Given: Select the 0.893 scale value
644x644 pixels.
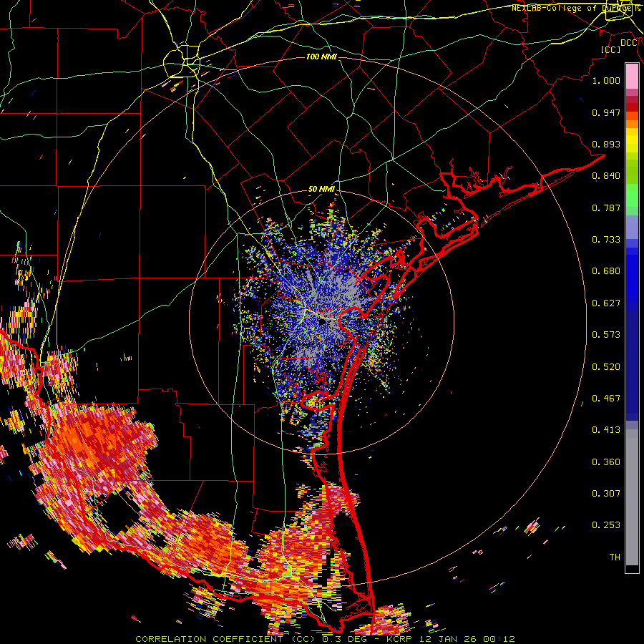Looking at the screenshot, I should (606, 144).
